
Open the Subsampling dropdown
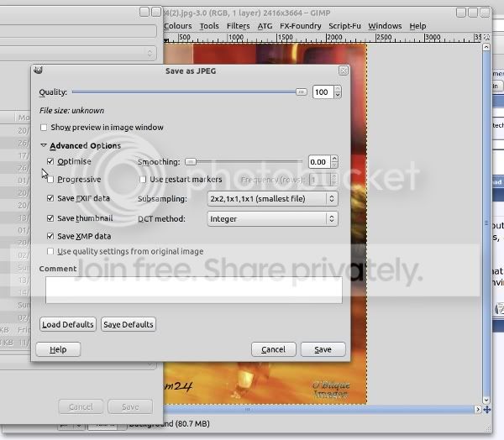tap(271, 199)
